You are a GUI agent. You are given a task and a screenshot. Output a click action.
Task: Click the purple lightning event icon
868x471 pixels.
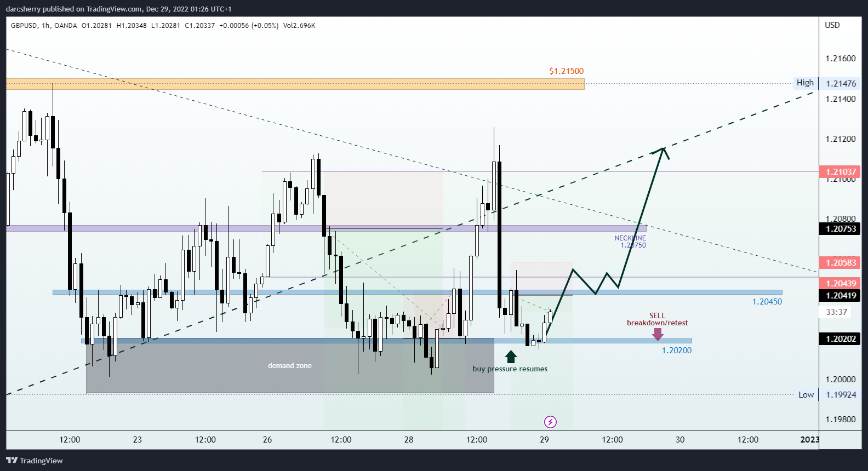click(550, 422)
